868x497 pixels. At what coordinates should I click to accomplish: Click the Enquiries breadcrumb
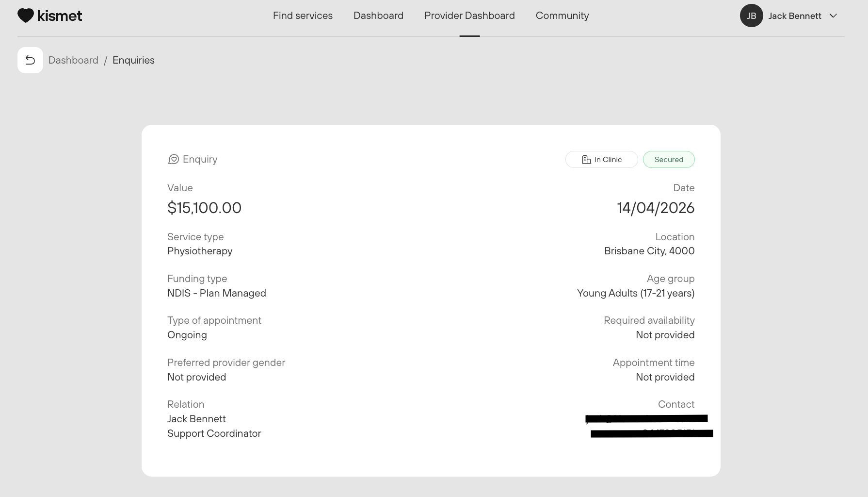pyautogui.click(x=133, y=60)
